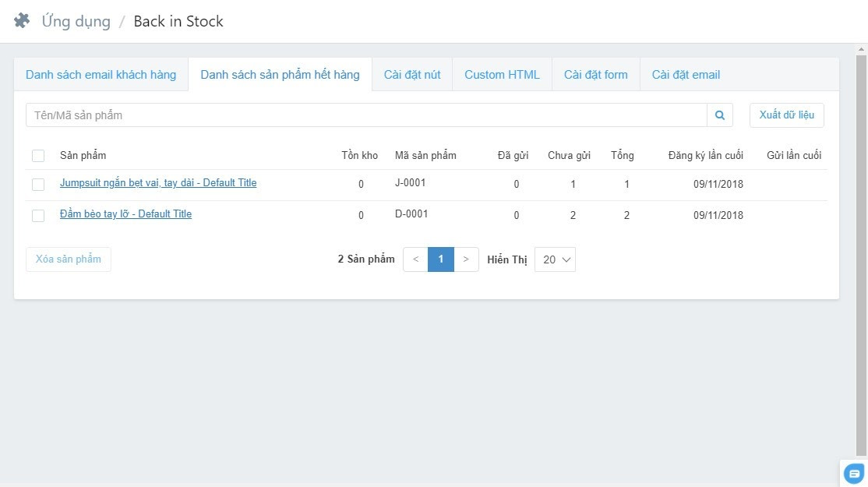Select the Đầm bèo tay lỡ checkbox
The width and height of the screenshot is (868, 487).
click(x=38, y=216)
